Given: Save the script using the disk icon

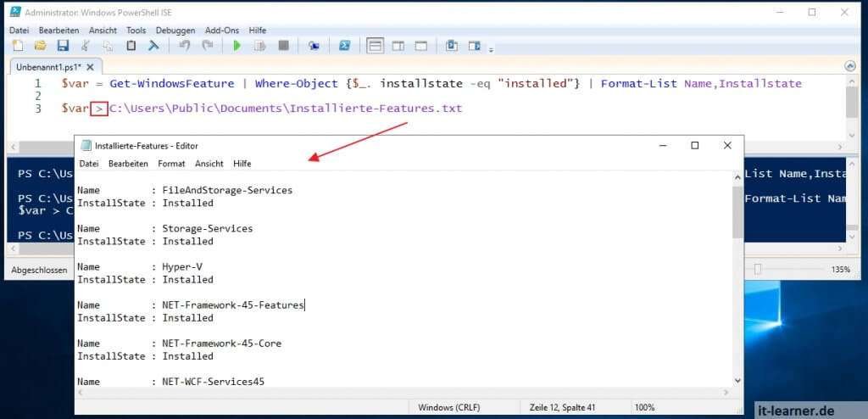Looking at the screenshot, I should point(63,46).
